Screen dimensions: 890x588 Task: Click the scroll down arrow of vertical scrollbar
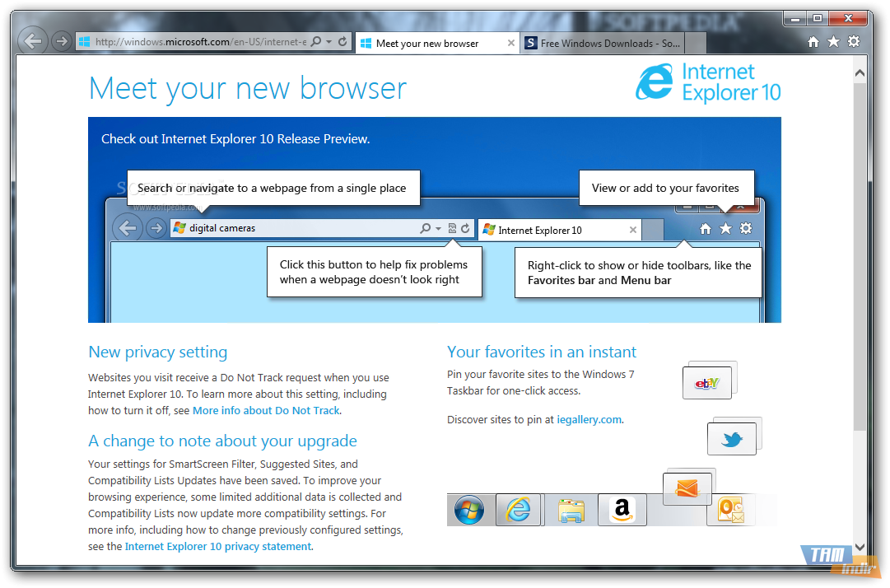(x=860, y=547)
